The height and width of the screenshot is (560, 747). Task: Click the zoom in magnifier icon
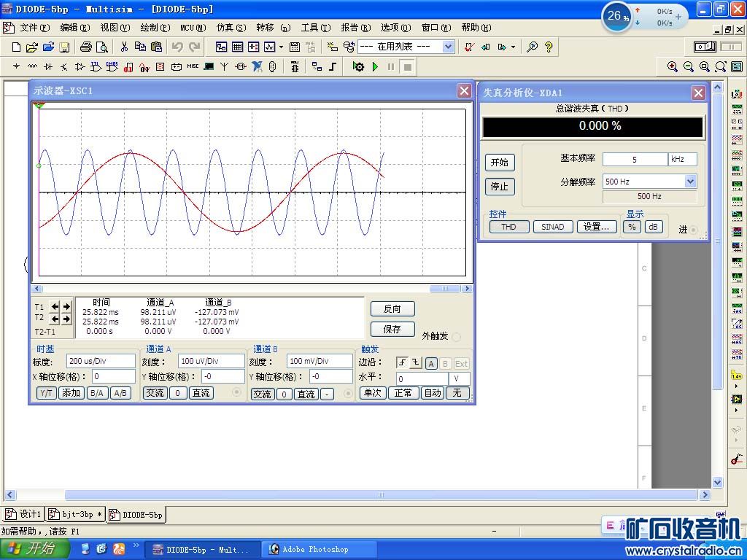click(x=673, y=66)
